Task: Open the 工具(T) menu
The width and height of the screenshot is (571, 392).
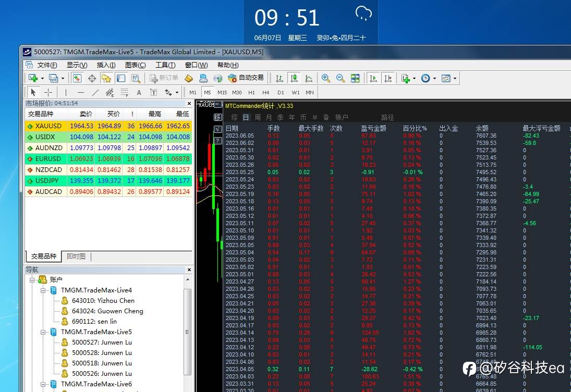Action: click(165, 65)
